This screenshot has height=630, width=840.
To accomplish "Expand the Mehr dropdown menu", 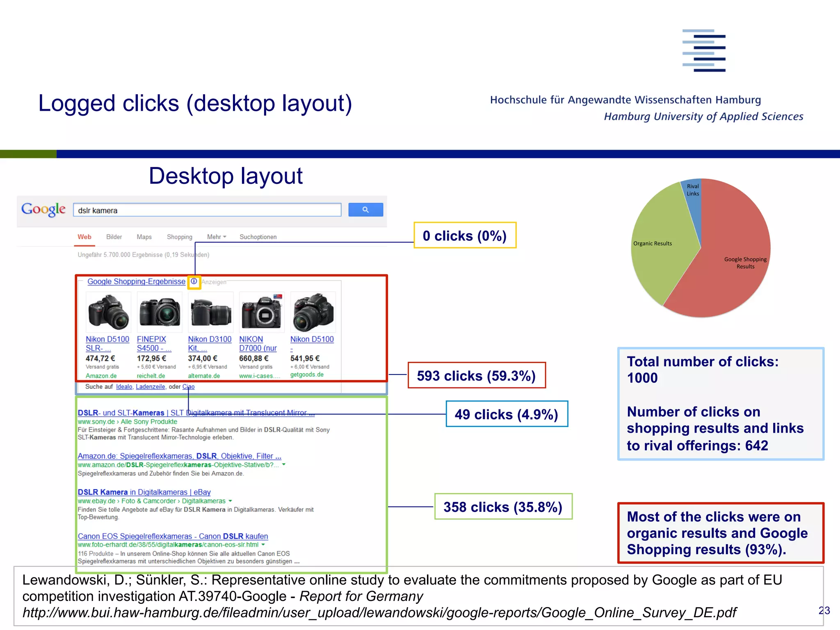I will click(217, 237).
